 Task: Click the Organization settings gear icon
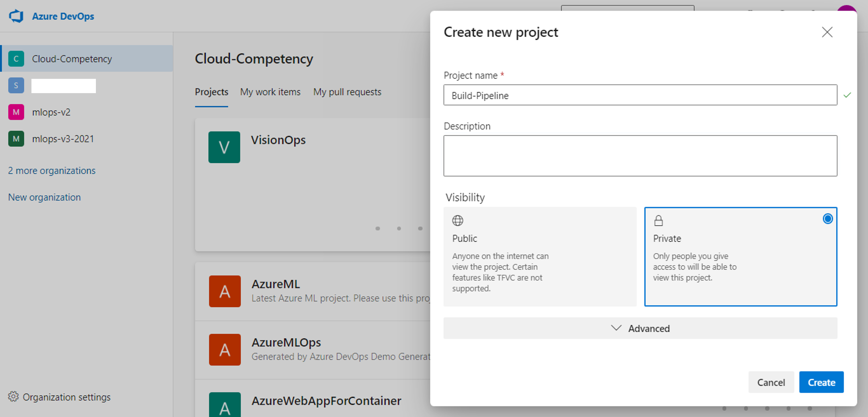coord(13,397)
